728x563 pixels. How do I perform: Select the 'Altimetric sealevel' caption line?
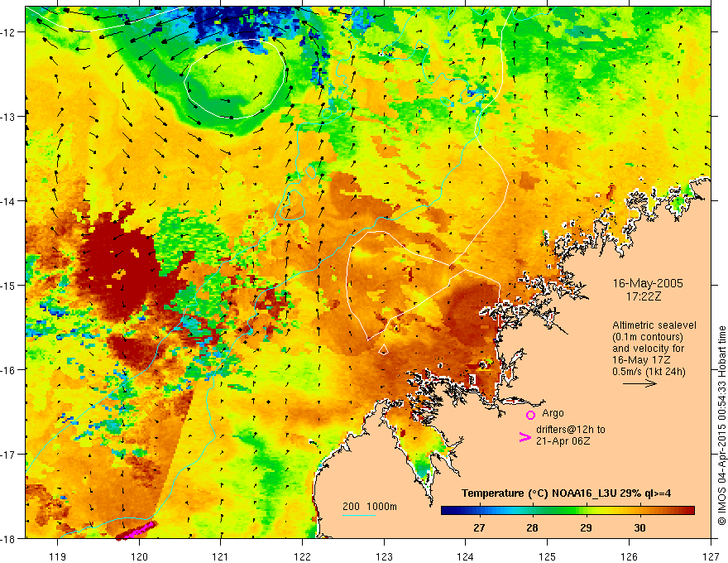(654, 325)
